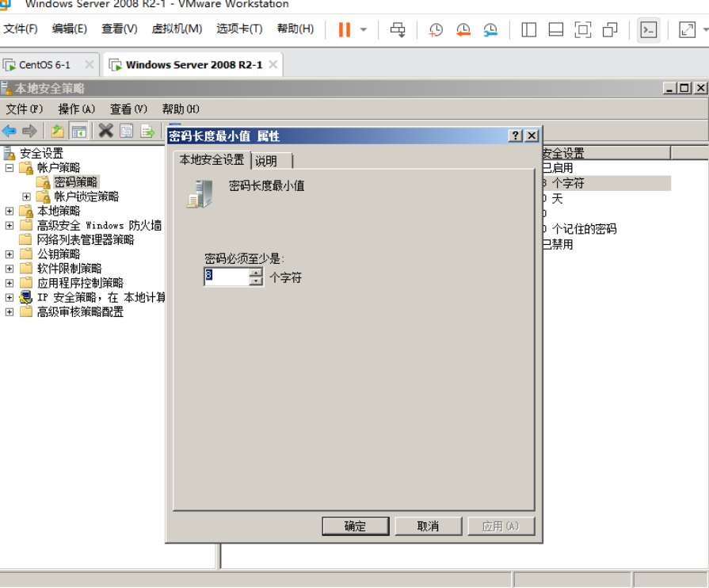Viewport: 709px width, 588px height.
Task: Close the 密码长度最小值 属性 dialog
Action: [532, 136]
